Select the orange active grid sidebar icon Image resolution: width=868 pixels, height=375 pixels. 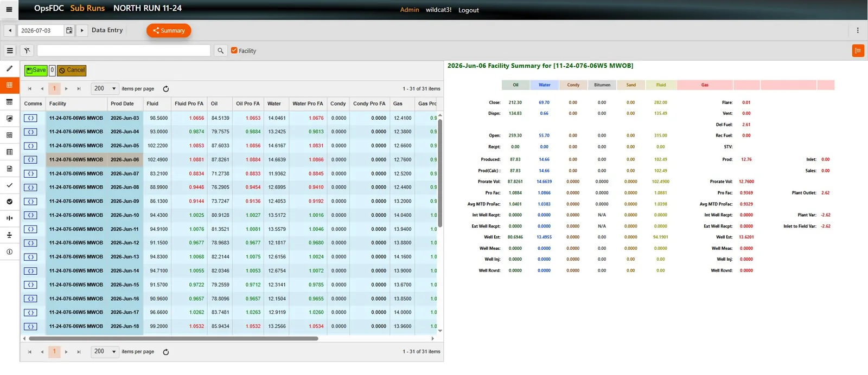click(x=9, y=85)
